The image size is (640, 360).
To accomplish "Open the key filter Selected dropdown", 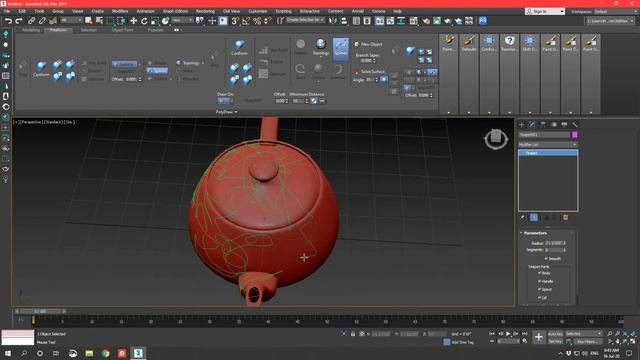I will pos(584,334).
